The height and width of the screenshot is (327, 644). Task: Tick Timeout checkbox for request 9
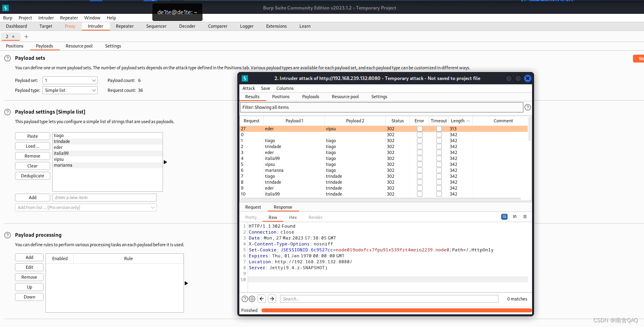(x=439, y=188)
